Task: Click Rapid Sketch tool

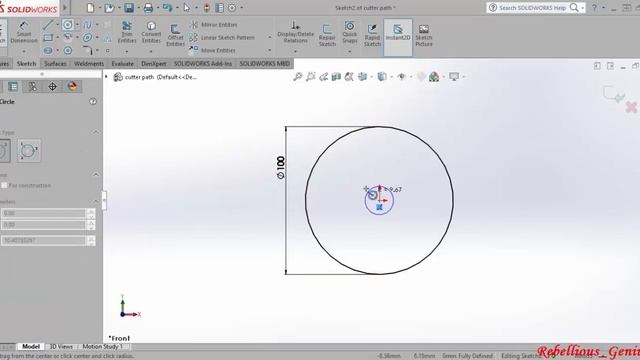Action: tap(372, 35)
